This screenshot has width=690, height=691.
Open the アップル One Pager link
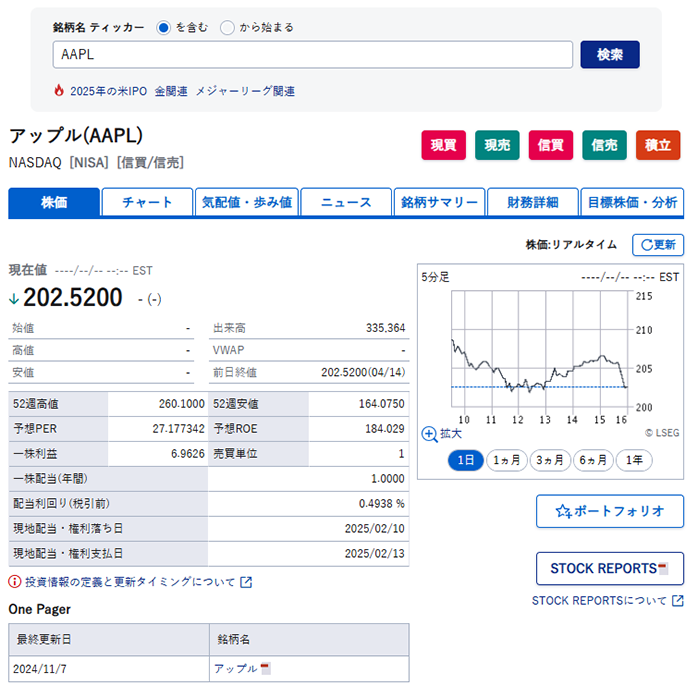235,669
